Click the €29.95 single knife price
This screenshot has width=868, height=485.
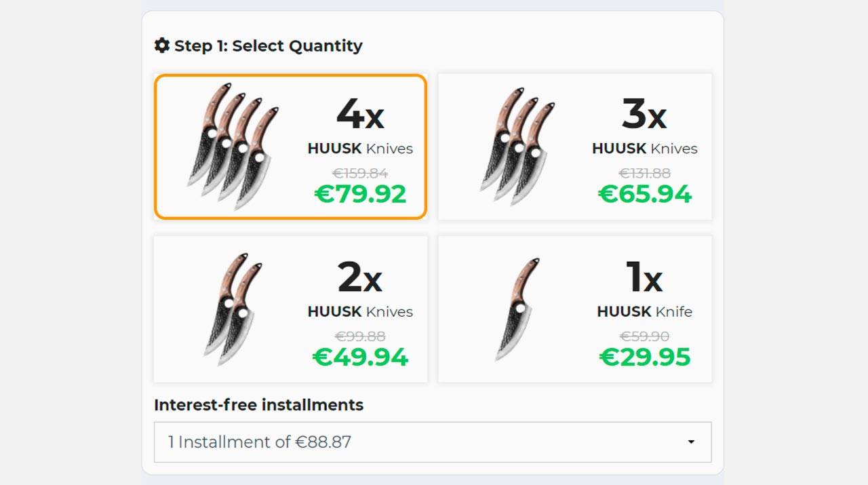coord(645,357)
